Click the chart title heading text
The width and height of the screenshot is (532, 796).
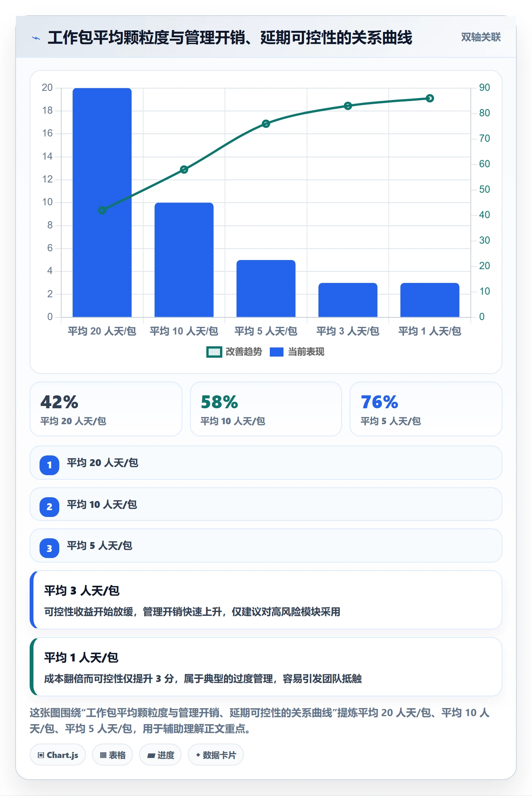point(230,38)
